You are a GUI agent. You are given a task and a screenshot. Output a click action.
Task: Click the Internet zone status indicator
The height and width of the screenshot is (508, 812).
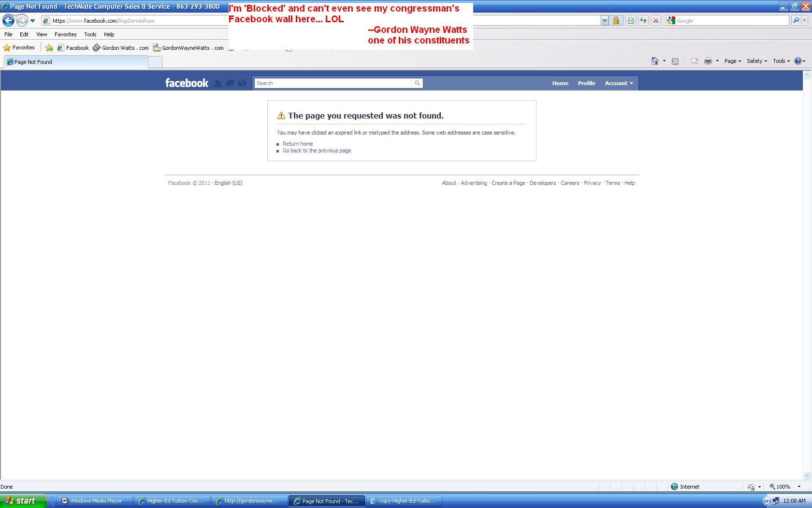(x=685, y=487)
